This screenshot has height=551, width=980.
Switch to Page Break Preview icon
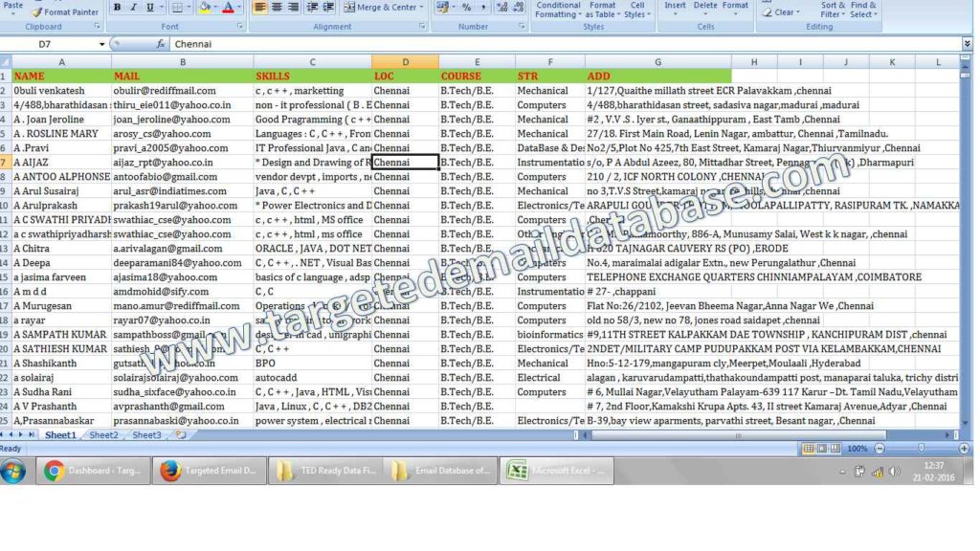click(835, 449)
